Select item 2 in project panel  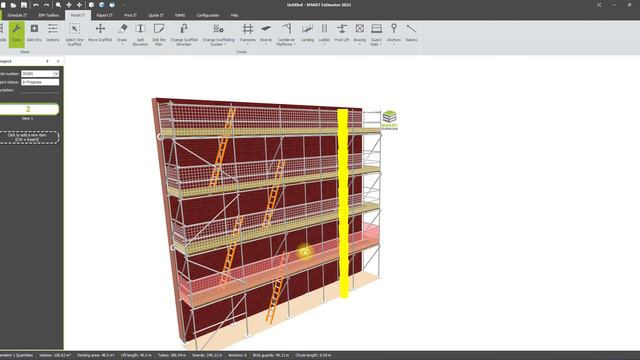[29, 109]
